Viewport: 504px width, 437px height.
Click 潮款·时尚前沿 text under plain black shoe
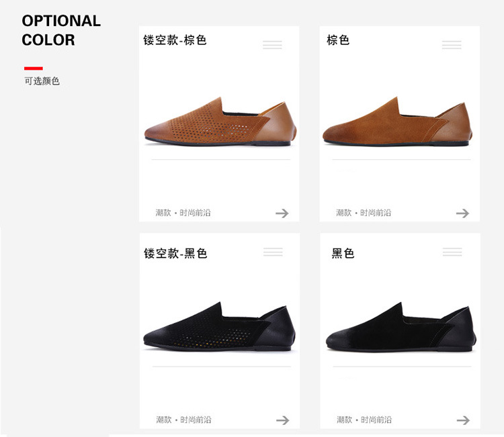point(364,420)
